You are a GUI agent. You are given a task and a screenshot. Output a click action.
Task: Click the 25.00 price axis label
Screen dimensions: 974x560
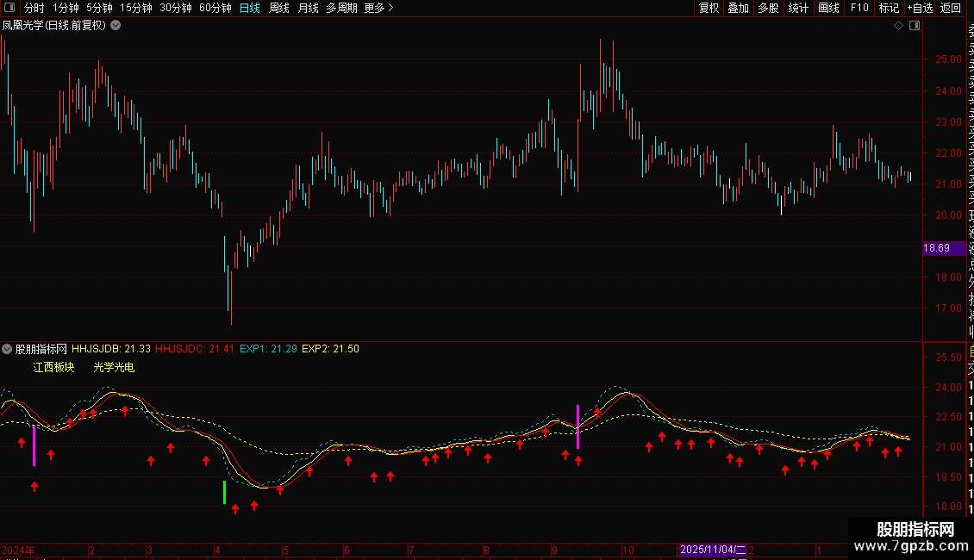click(x=948, y=59)
